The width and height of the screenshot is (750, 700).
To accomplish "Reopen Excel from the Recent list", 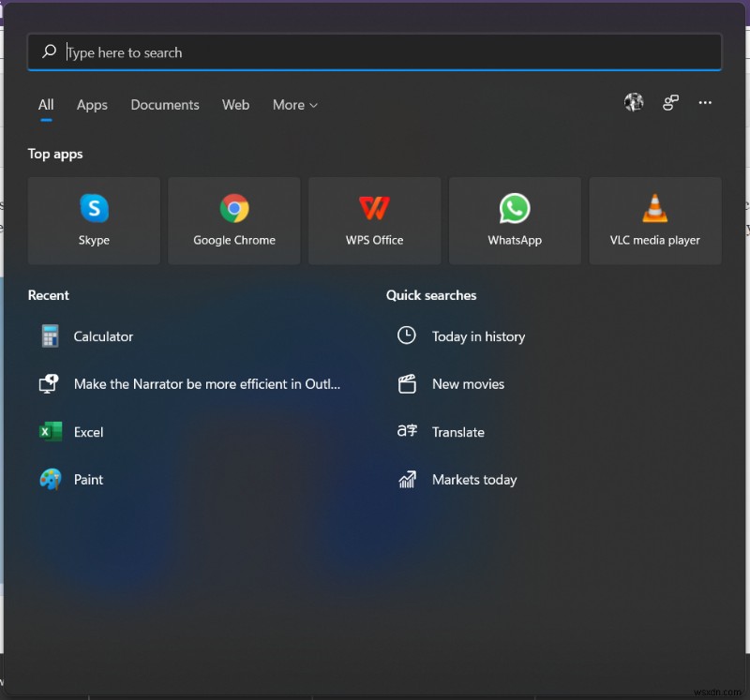I will point(91,432).
